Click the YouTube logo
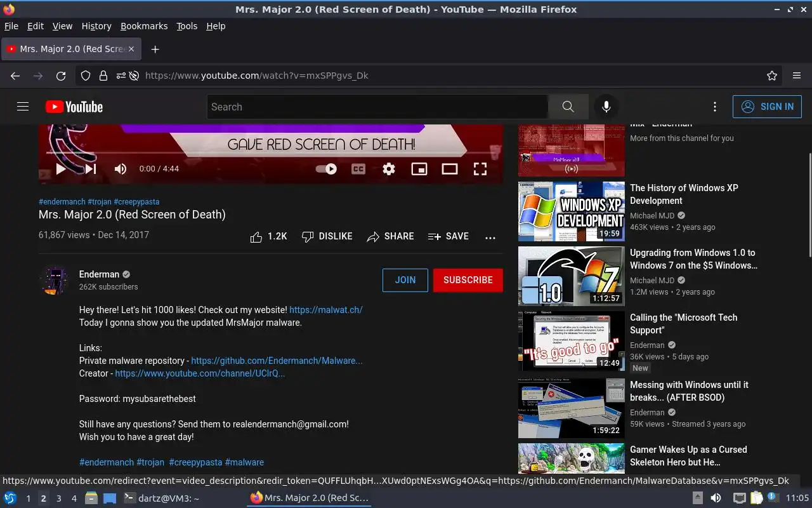Image resolution: width=812 pixels, height=508 pixels. click(x=74, y=107)
